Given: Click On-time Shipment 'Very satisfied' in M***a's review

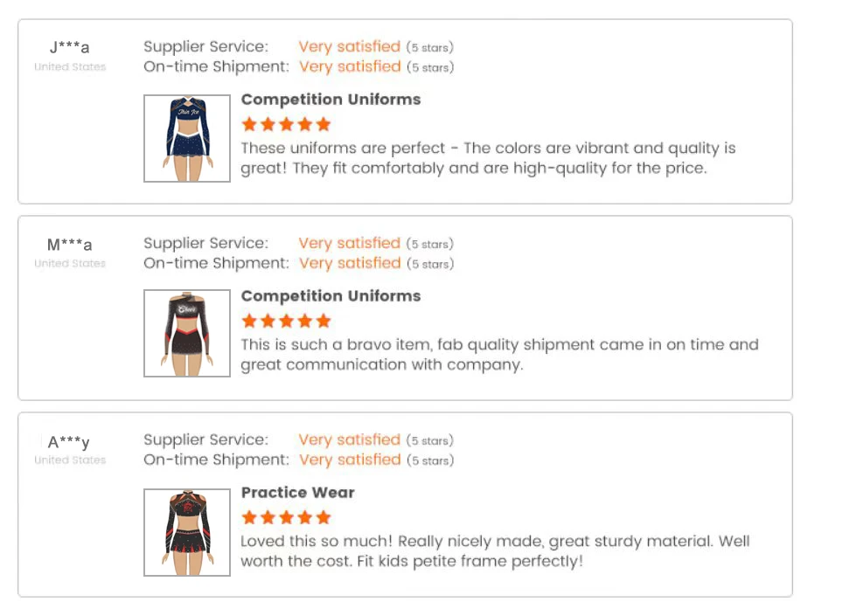Looking at the screenshot, I should (x=349, y=263).
